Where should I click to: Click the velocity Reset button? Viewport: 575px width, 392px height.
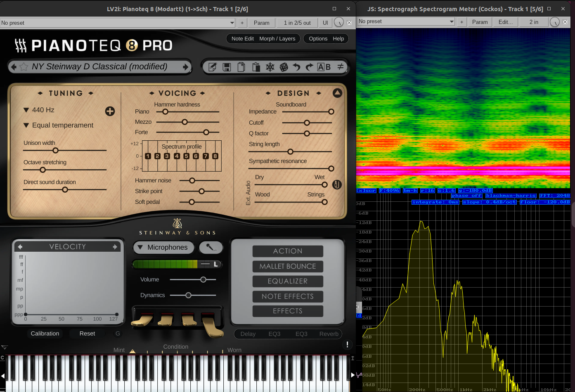pos(87,333)
